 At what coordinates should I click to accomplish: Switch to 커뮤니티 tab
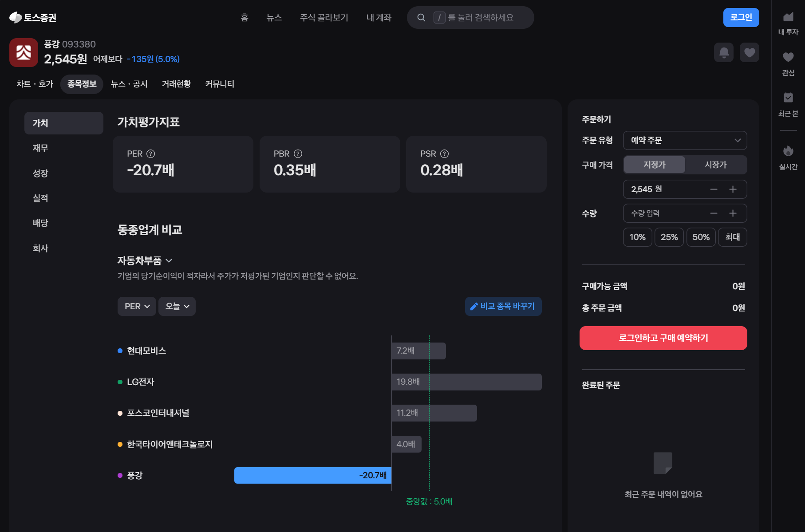click(x=220, y=84)
